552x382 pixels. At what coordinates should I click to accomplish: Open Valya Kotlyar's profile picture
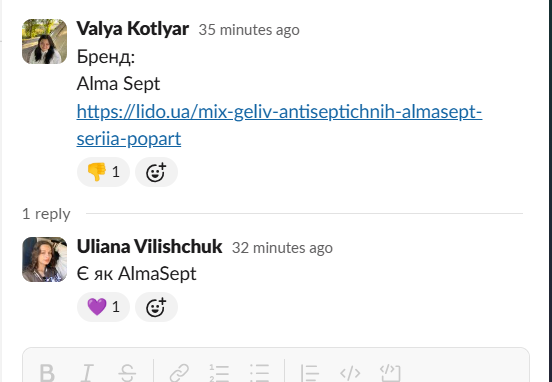(44, 42)
